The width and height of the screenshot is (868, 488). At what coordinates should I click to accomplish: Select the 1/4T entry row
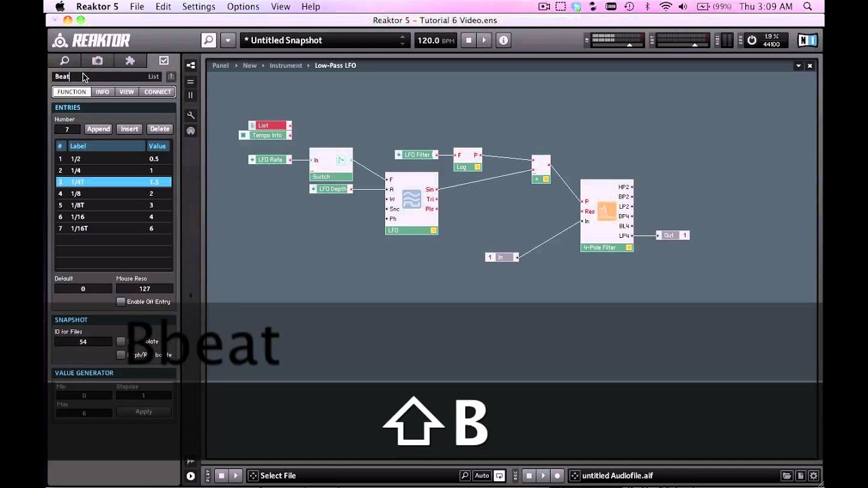point(113,182)
